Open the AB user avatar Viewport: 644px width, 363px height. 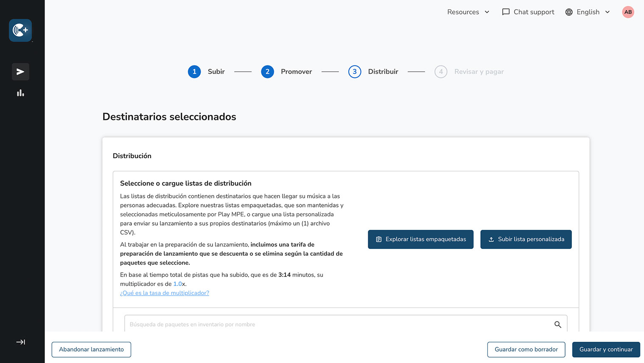628,12
